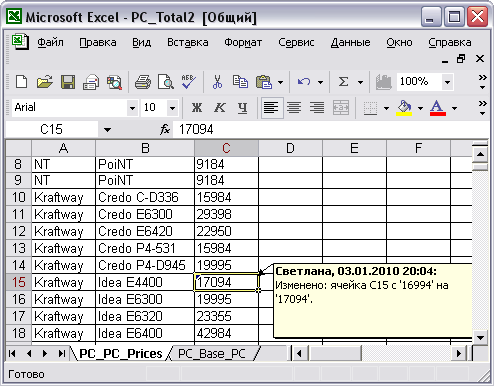Image resolution: width=494 pixels, height=386 pixels.
Task: Select cell containing 29398
Action: [226, 214]
